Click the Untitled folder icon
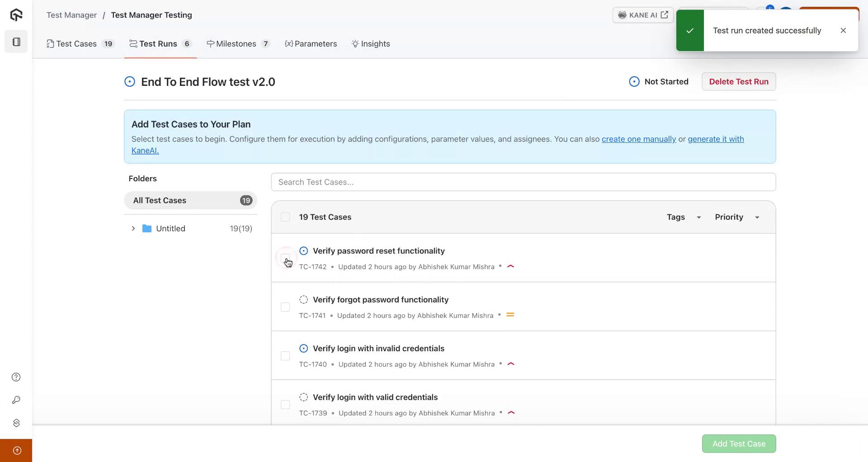Screen dimensions: 868x462 [x=146, y=228]
